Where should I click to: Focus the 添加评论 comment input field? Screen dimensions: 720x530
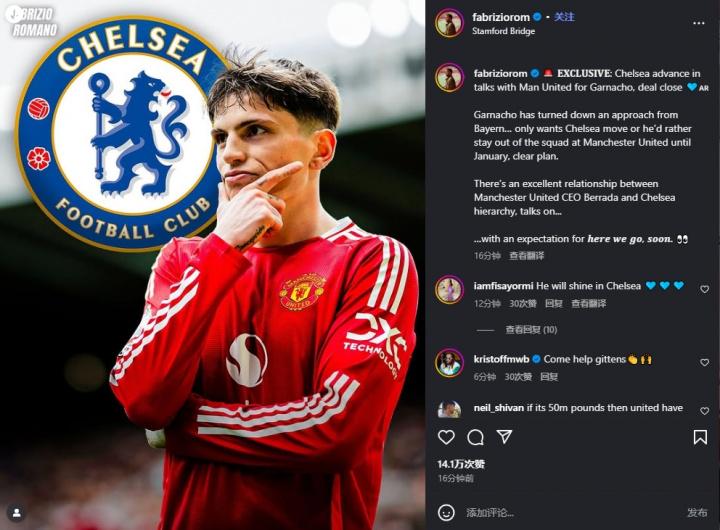click(x=570, y=512)
